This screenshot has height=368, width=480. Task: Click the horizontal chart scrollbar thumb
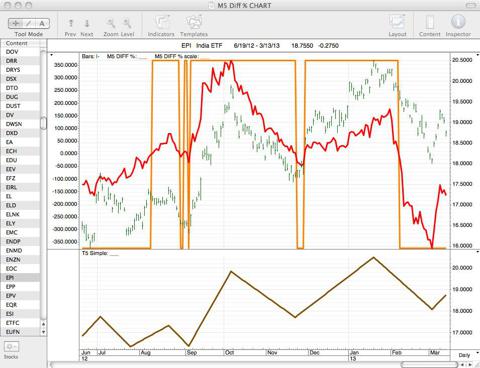pyautogui.click(x=430, y=365)
